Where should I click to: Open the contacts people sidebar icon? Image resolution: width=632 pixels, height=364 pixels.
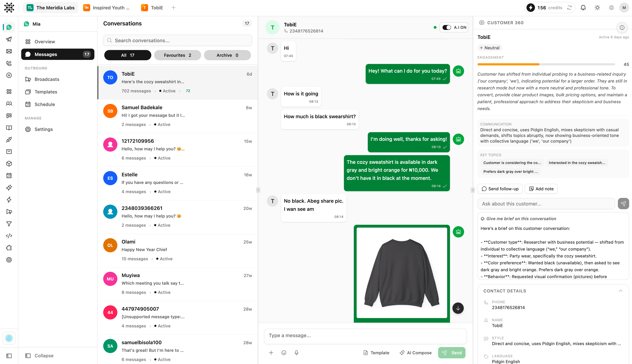pyautogui.click(x=9, y=104)
